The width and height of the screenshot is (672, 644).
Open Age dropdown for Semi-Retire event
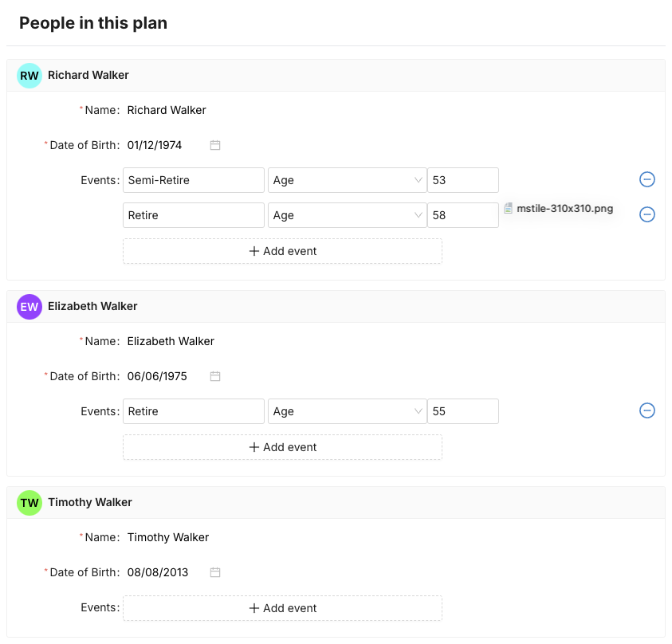347,180
